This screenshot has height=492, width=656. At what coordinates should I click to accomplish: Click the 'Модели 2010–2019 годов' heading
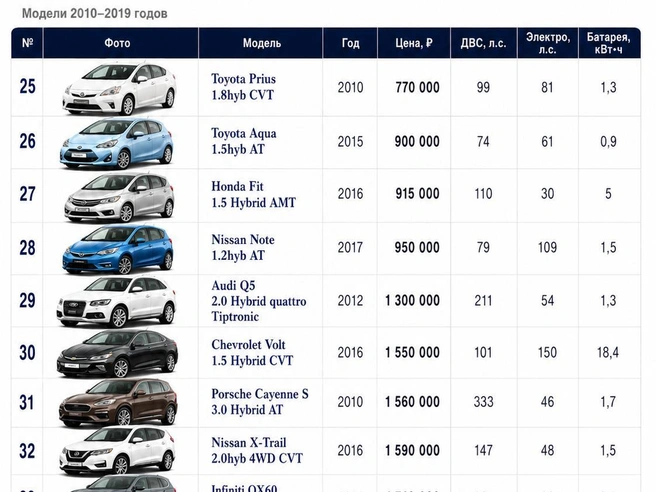coord(95,13)
